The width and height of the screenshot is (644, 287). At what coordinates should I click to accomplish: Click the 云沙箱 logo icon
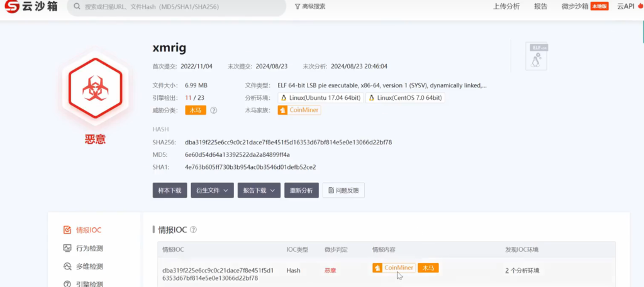[x=12, y=6]
